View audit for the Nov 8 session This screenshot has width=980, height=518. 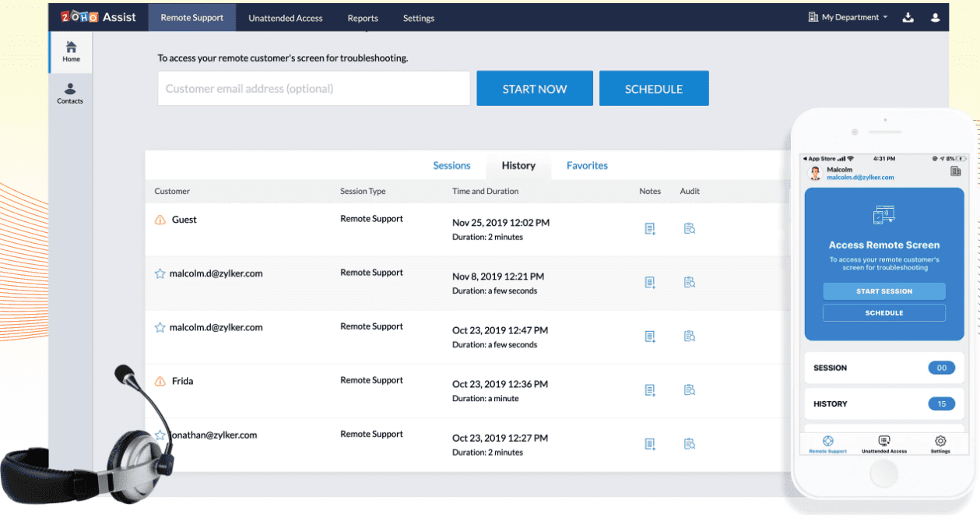click(690, 282)
